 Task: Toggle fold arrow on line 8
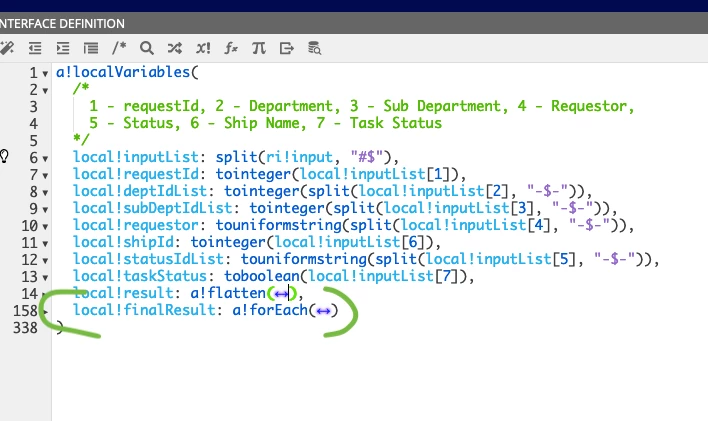click(x=45, y=192)
